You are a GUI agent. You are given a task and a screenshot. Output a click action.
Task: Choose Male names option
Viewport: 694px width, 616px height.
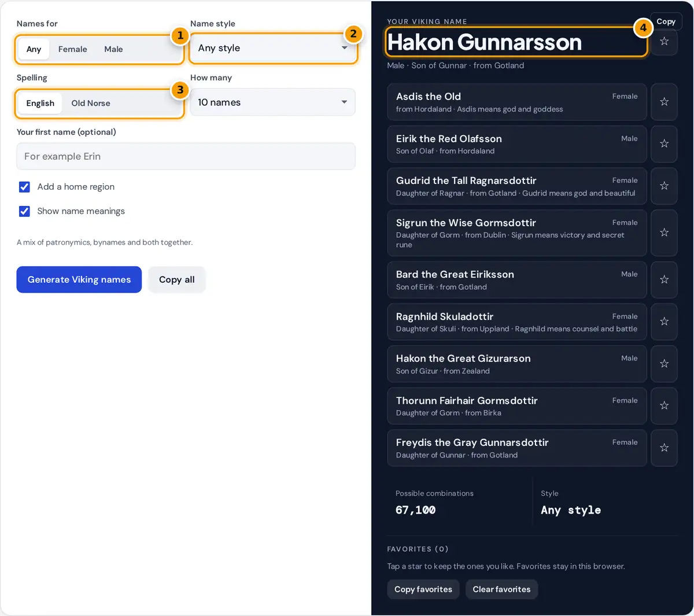coord(113,49)
